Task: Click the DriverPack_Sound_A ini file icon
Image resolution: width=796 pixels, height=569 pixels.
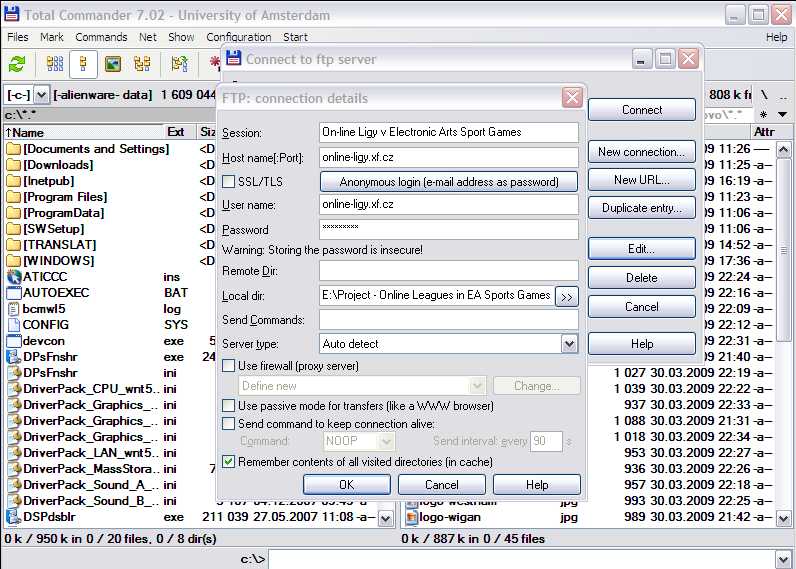Action: 15,485
